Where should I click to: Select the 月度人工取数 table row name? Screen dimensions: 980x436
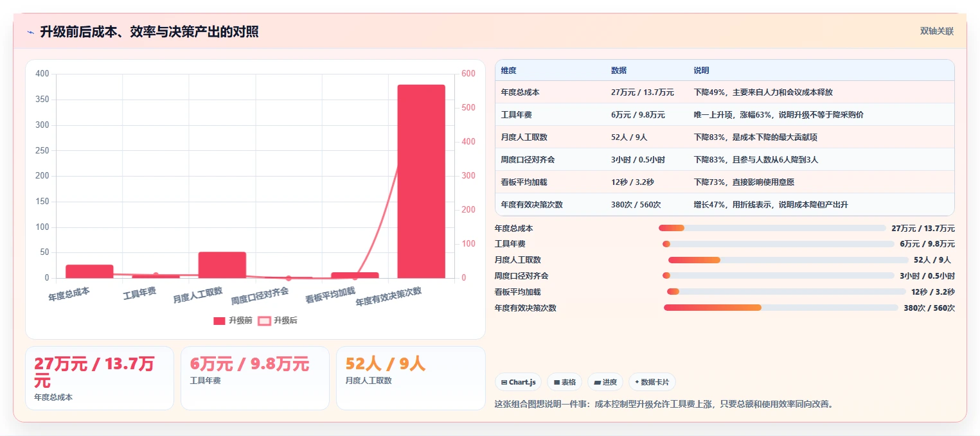[x=524, y=137]
